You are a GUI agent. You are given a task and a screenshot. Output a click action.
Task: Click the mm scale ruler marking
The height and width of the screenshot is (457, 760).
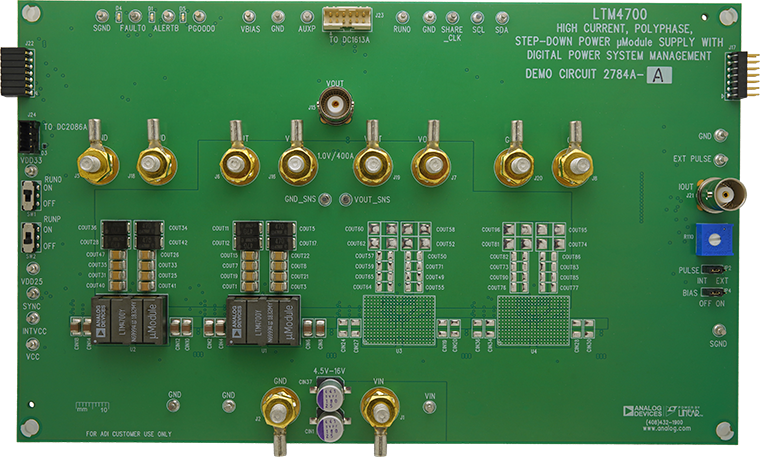(92, 406)
